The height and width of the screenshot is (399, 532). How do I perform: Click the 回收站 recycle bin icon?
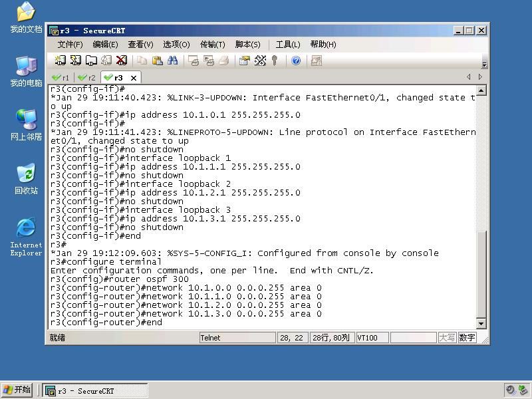point(26,179)
